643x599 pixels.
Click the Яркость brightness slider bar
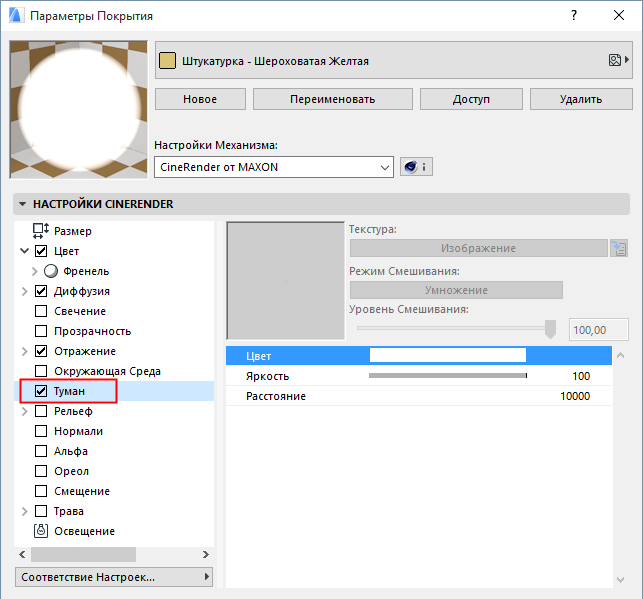coord(448,376)
